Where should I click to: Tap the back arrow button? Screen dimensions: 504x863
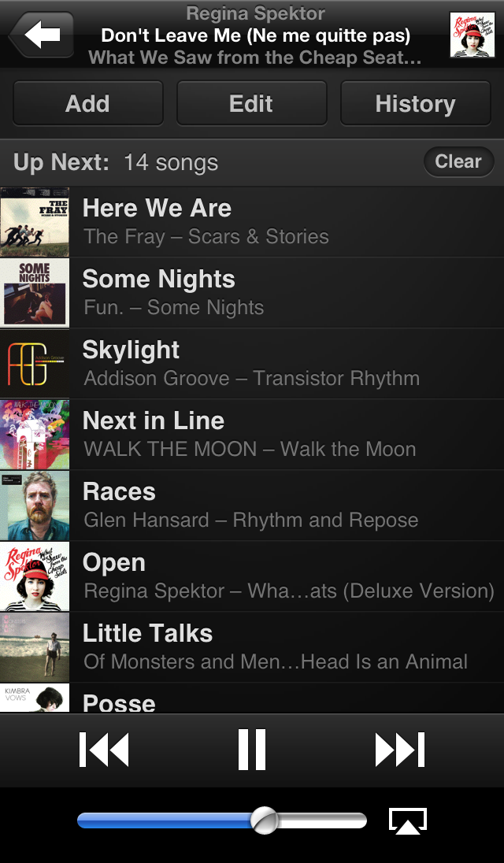(42, 35)
